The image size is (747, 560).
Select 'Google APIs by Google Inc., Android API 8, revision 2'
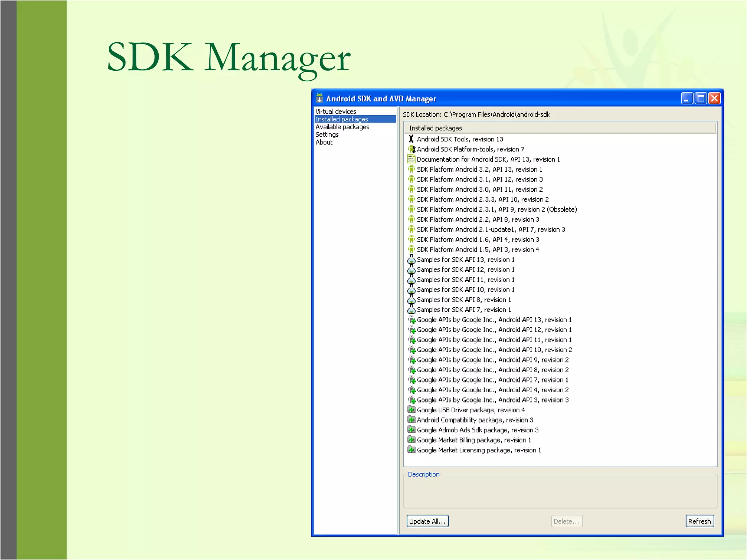[x=493, y=370]
